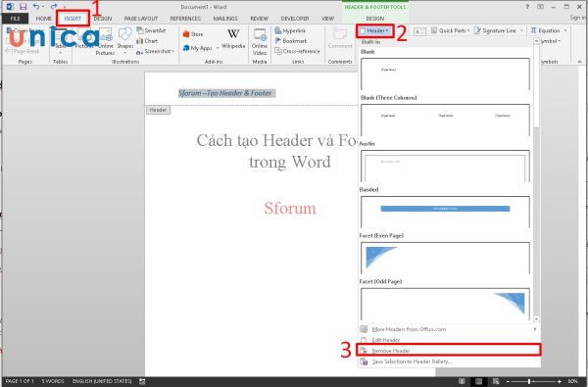
Task: Insert a Hyperlink
Action: click(291, 30)
